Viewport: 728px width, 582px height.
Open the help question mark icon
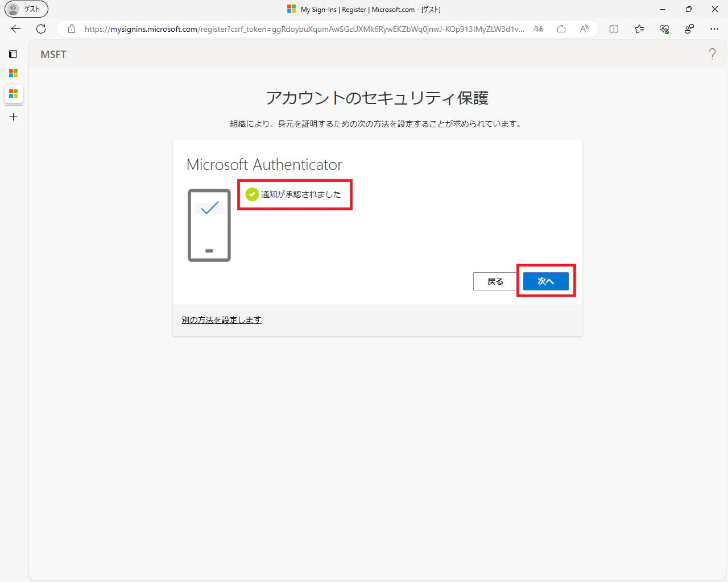point(712,54)
